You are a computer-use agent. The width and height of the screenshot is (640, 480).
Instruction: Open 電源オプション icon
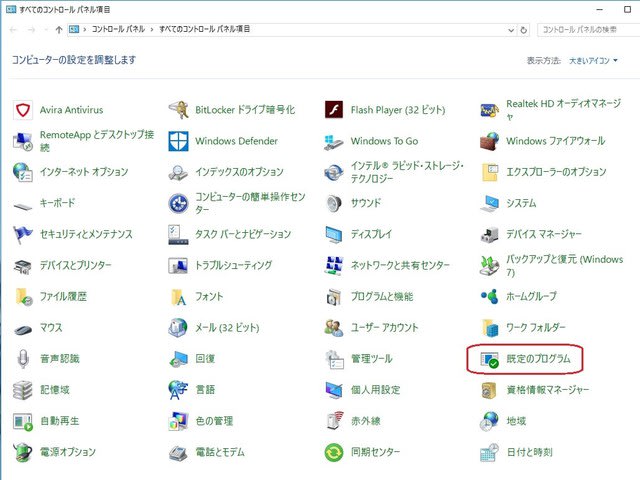(23, 452)
